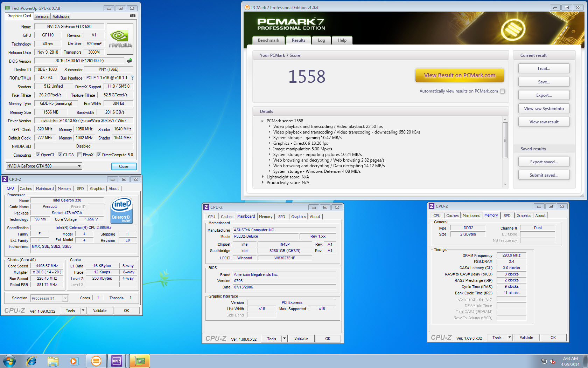Select Caches tab in CPU-Z CPU window
The image size is (588, 368).
click(26, 189)
